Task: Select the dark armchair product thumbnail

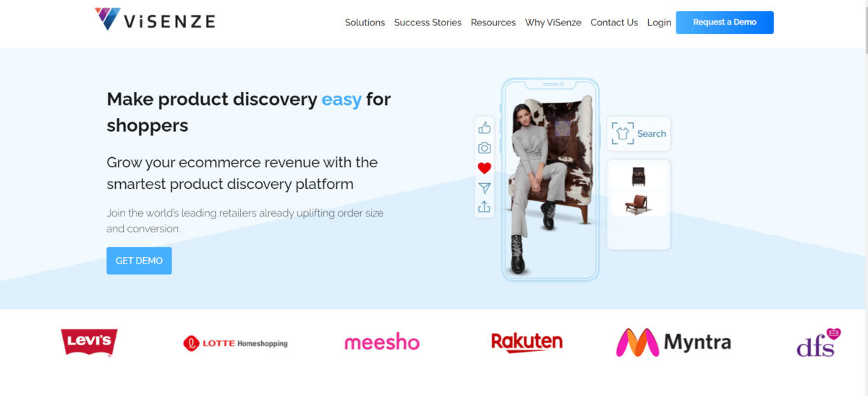Action: pos(639,177)
